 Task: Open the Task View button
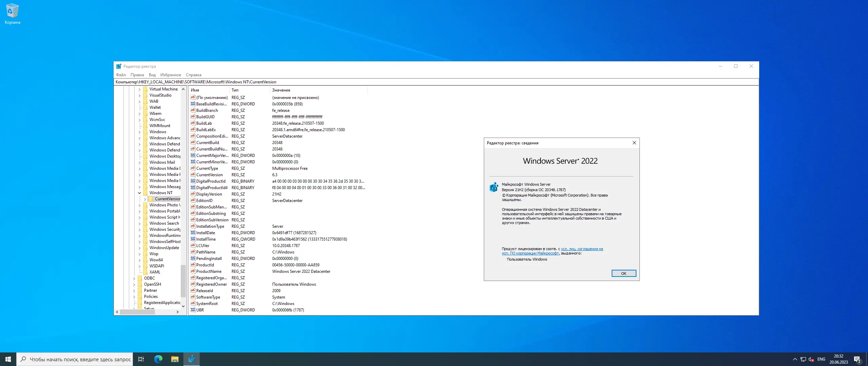[x=141, y=359]
